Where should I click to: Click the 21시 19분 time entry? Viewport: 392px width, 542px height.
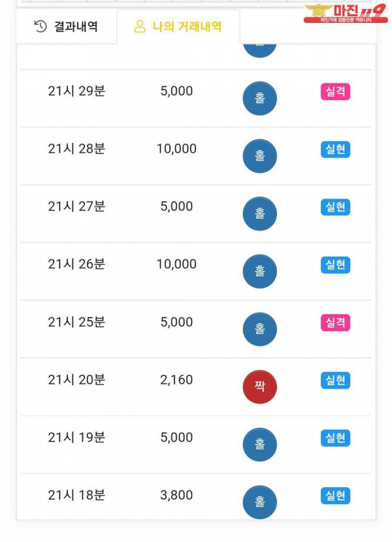[x=76, y=438]
